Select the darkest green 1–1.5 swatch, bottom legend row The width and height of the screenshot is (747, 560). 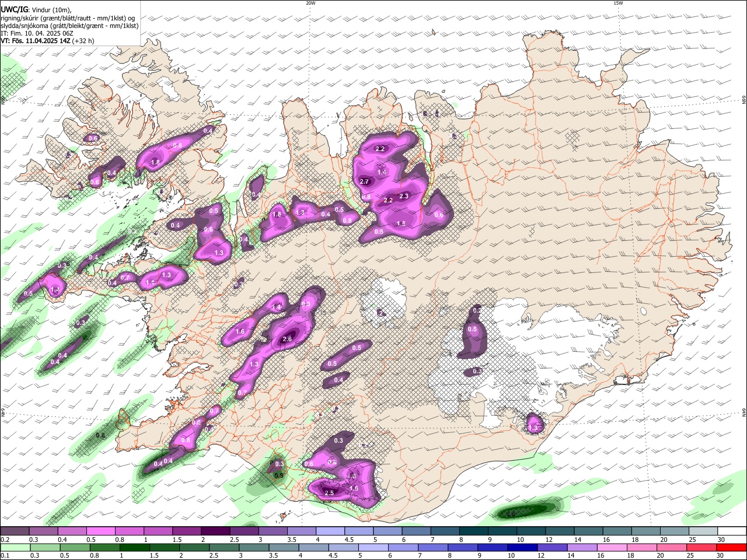pos(134,548)
